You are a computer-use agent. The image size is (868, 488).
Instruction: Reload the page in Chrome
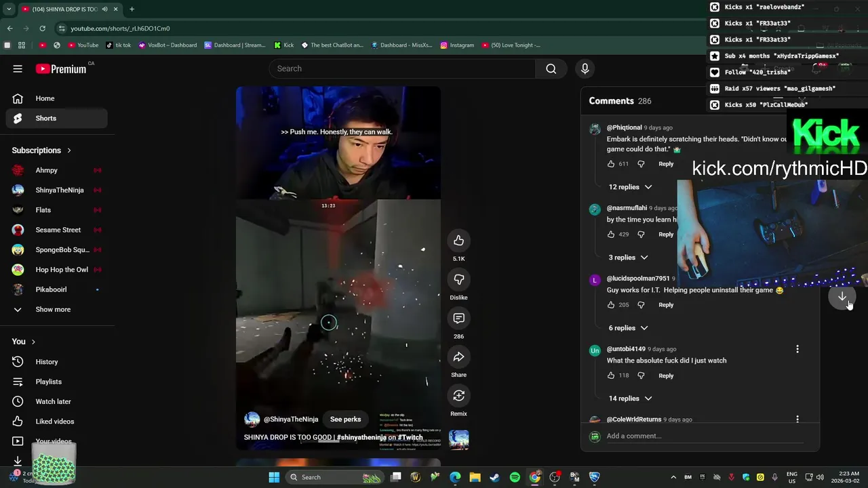tap(42, 28)
